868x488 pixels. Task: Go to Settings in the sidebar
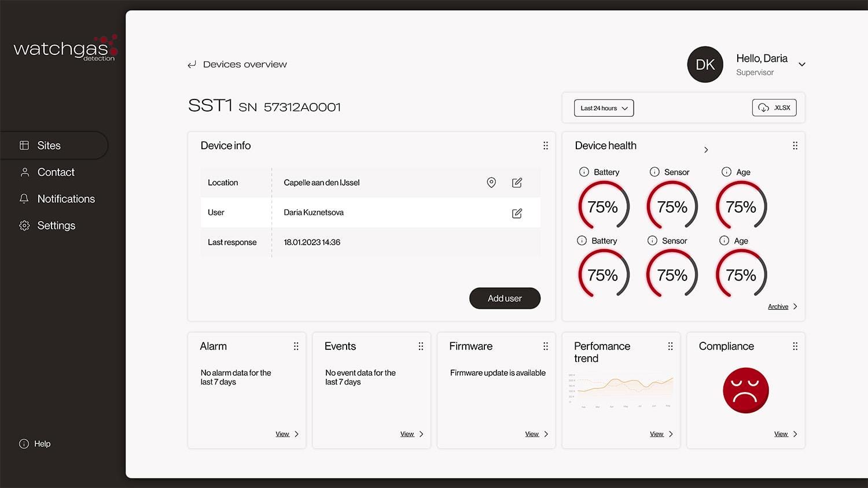(56, 225)
